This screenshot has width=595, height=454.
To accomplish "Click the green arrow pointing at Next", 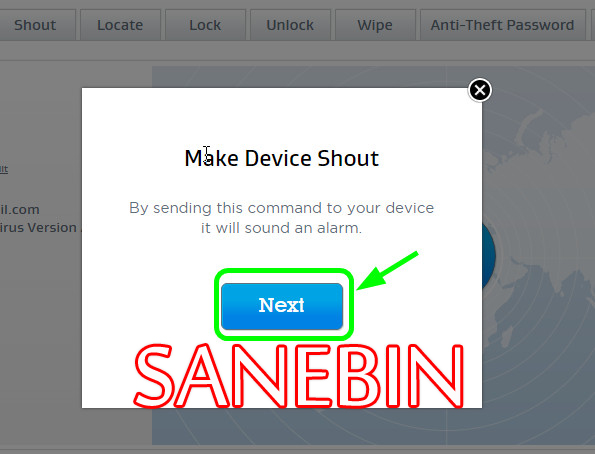I will (x=387, y=271).
